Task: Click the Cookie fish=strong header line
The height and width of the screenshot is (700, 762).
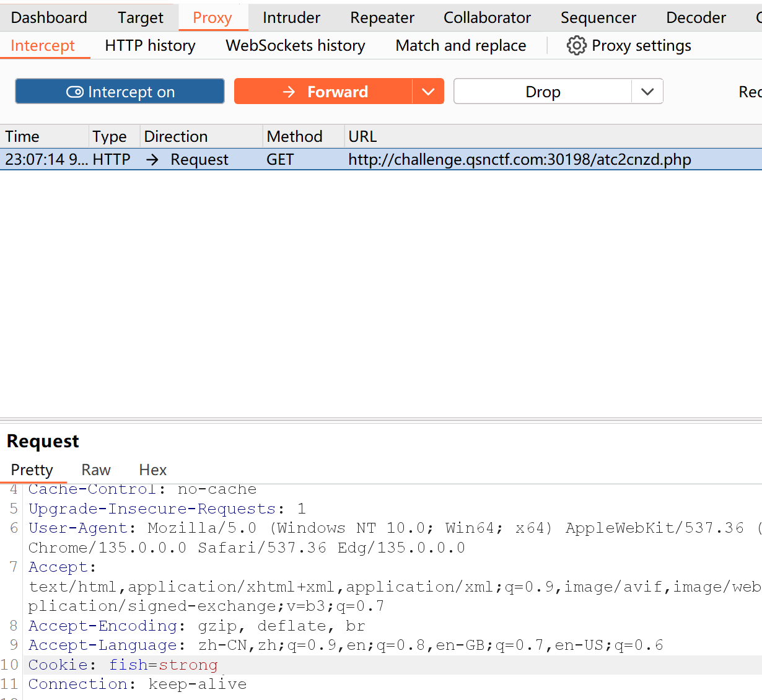Action: pos(123,665)
